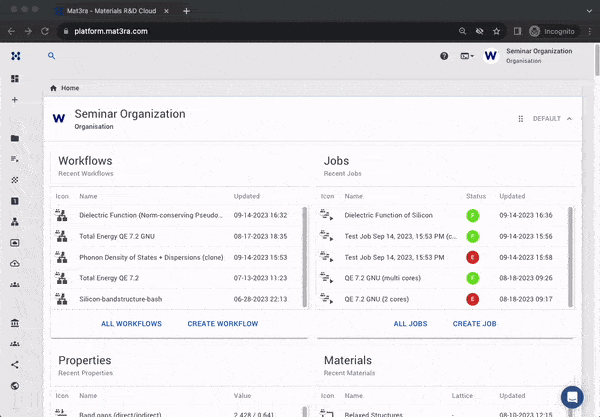The image size is (600, 417).
Task: Reload the page in the browser
Action: coord(45,31)
